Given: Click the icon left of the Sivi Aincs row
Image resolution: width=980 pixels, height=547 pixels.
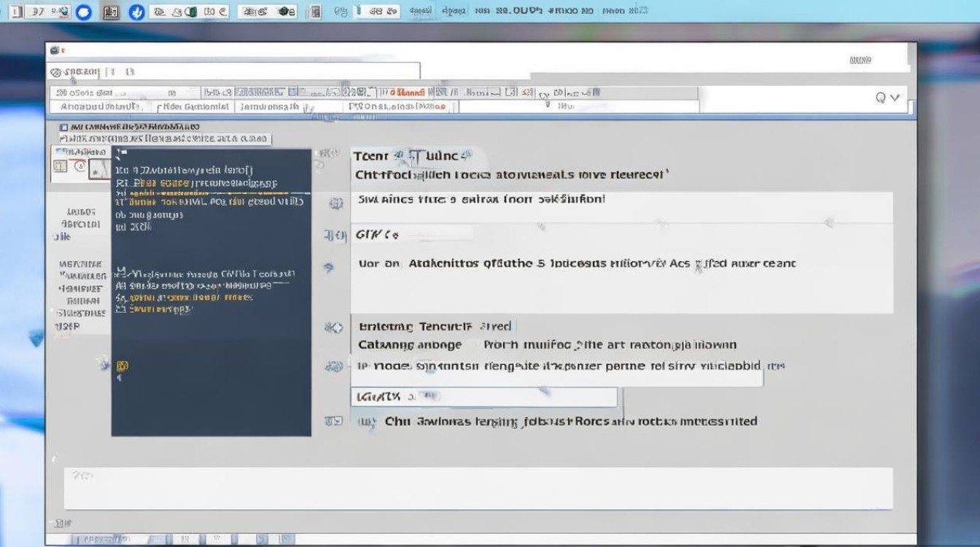Looking at the screenshot, I should pos(335,204).
